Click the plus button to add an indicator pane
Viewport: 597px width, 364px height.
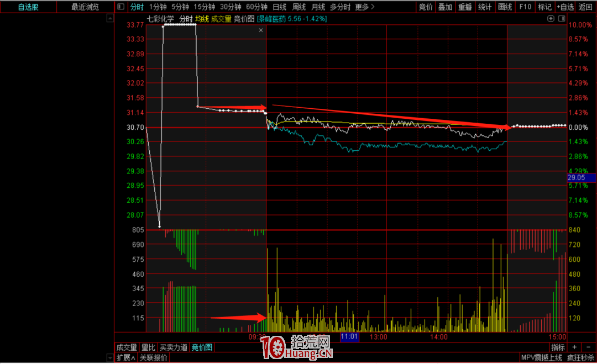click(574, 347)
